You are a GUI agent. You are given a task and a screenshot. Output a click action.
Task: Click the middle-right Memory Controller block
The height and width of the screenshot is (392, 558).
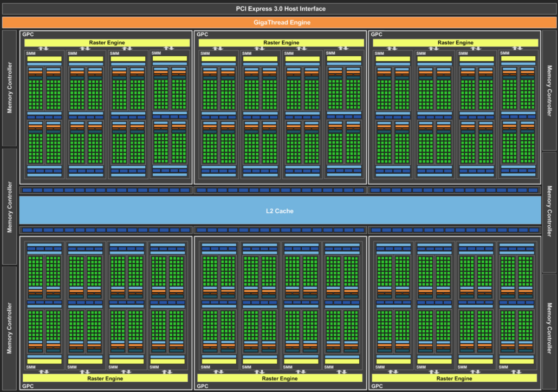click(549, 212)
